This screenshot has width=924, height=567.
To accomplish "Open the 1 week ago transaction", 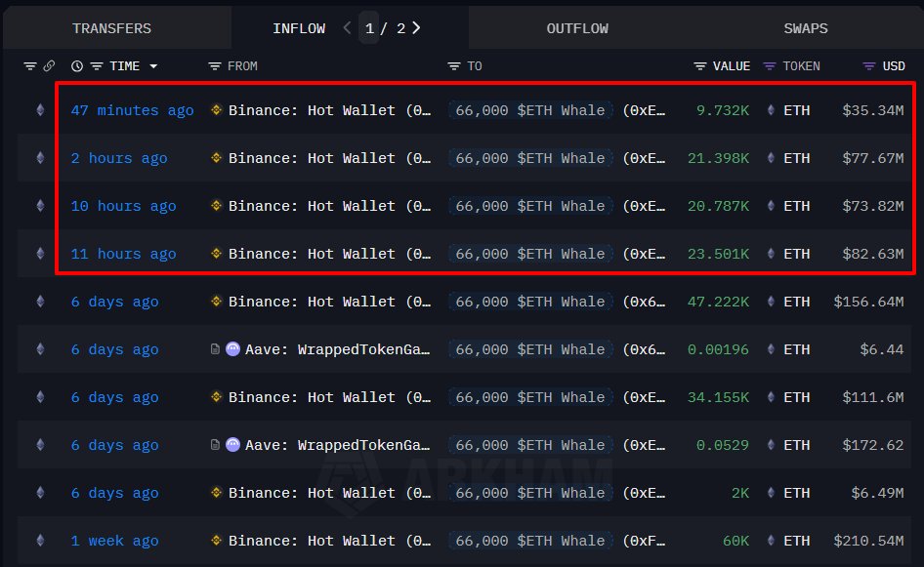I will point(114,541).
